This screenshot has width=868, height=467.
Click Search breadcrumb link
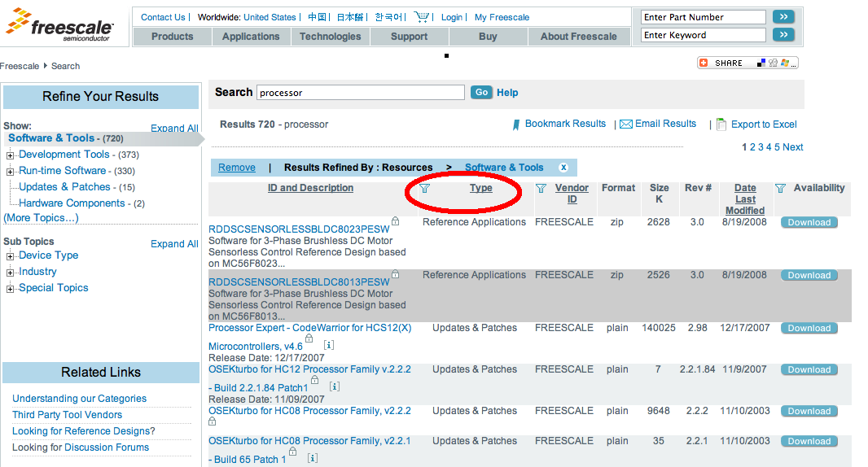click(65, 66)
